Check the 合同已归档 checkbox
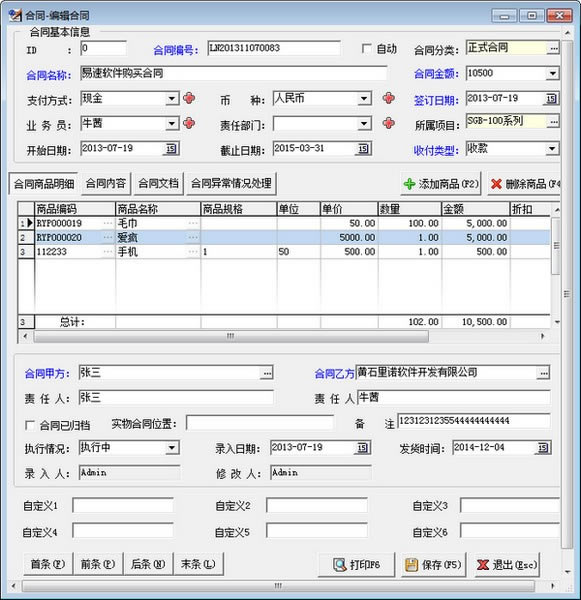The height and width of the screenshot is (600, 581). (29, 425)
